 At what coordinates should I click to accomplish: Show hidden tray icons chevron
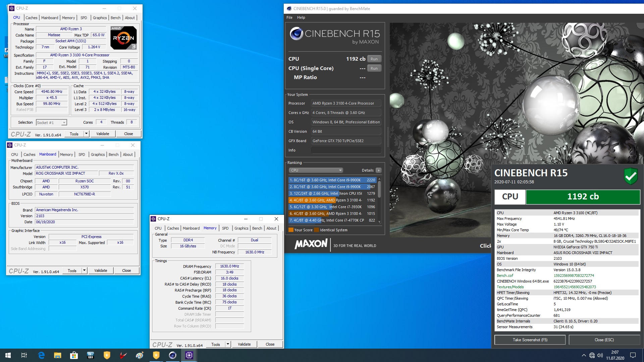click(584, 355)
